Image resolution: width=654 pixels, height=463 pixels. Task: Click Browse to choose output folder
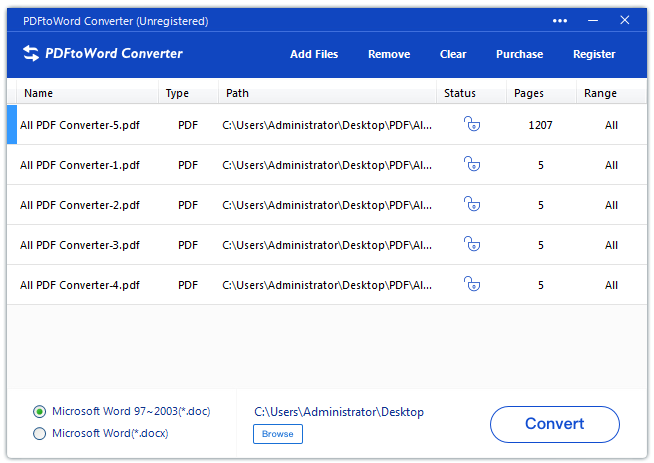pos(278,434)
